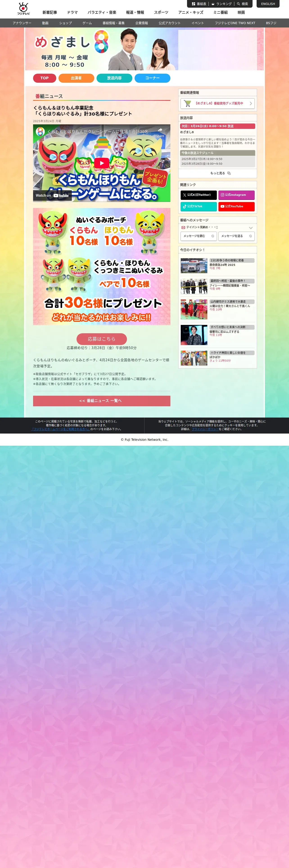The width and height of the screenshot is (289, 868).
Task: Open 救命救急24時 2025 thumbnail
Action: click(194, 265)
